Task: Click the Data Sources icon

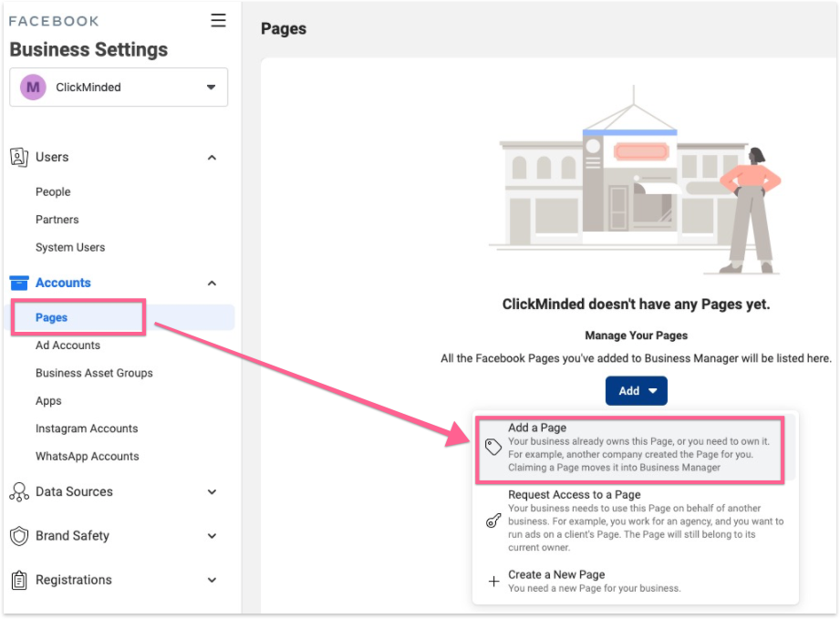Action: [19, 492]
